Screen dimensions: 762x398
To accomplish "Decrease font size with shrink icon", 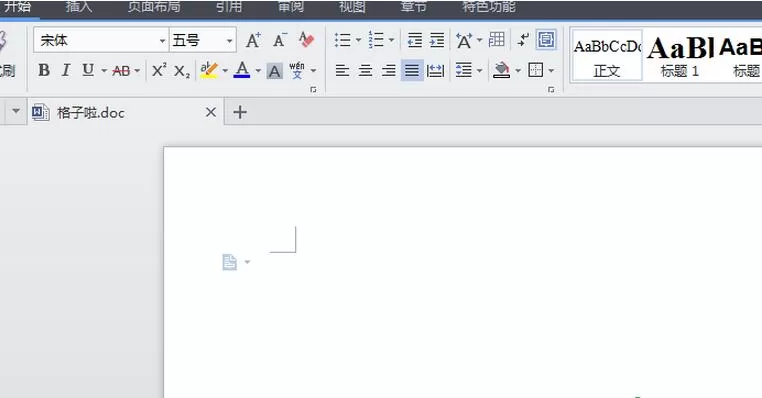I will (280, 40).
